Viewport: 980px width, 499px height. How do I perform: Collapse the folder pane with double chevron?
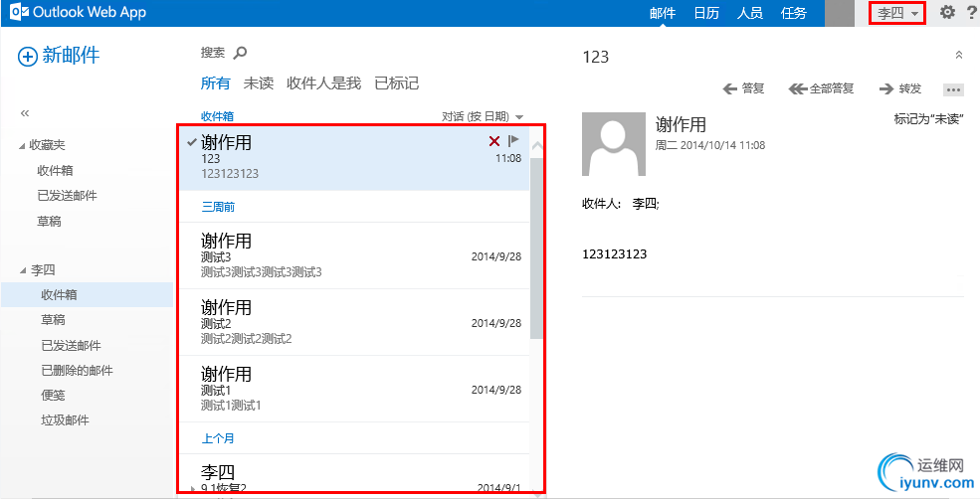[25, 113]
